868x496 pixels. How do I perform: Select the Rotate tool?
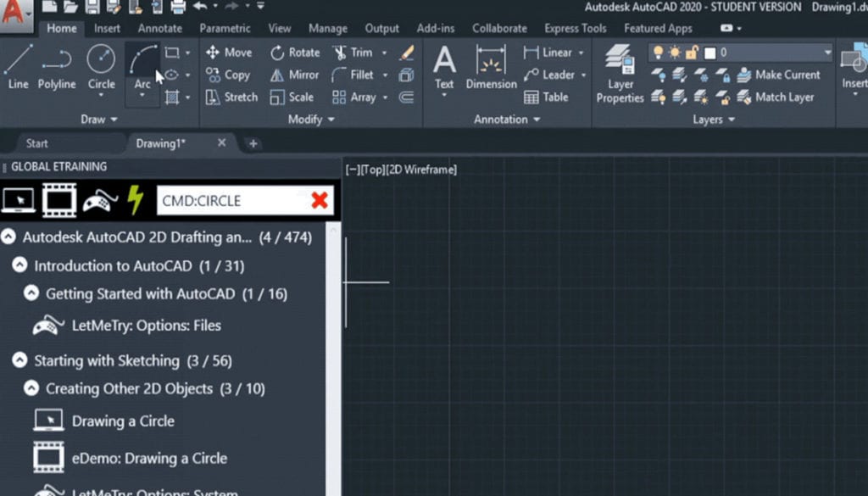pos(295,53)
